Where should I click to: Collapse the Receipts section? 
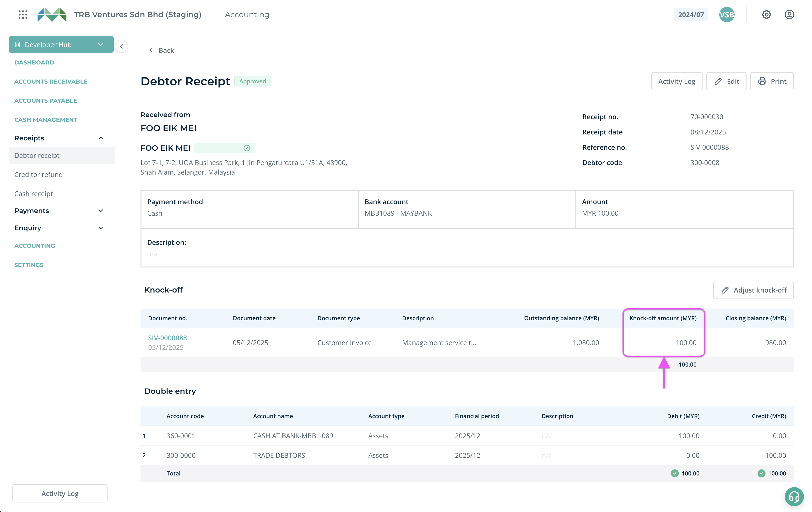(x=101, y=138)
